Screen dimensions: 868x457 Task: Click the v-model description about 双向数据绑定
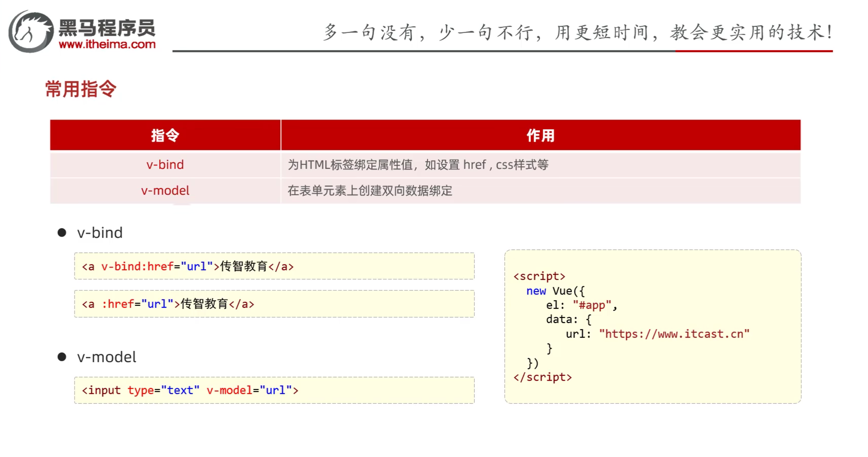(370, 190)
